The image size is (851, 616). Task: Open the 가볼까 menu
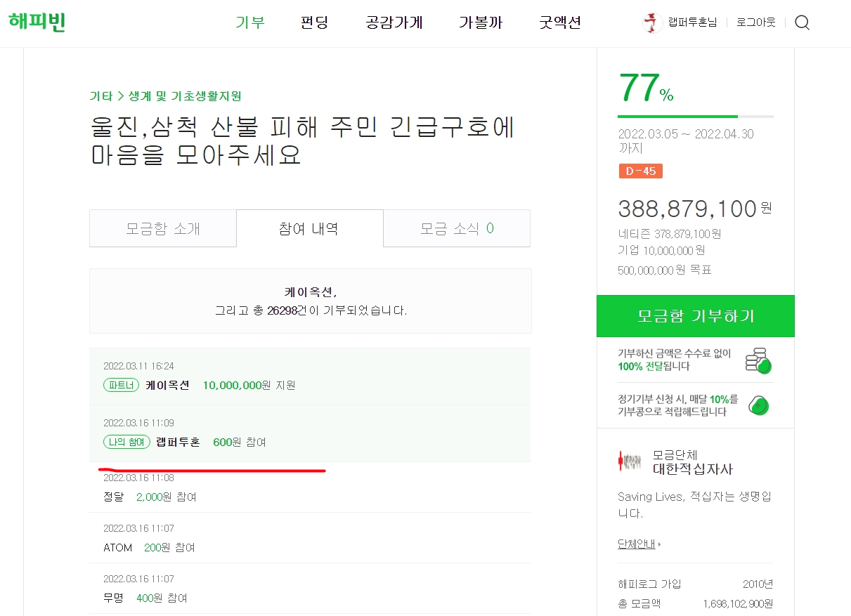tap(481, 22)
